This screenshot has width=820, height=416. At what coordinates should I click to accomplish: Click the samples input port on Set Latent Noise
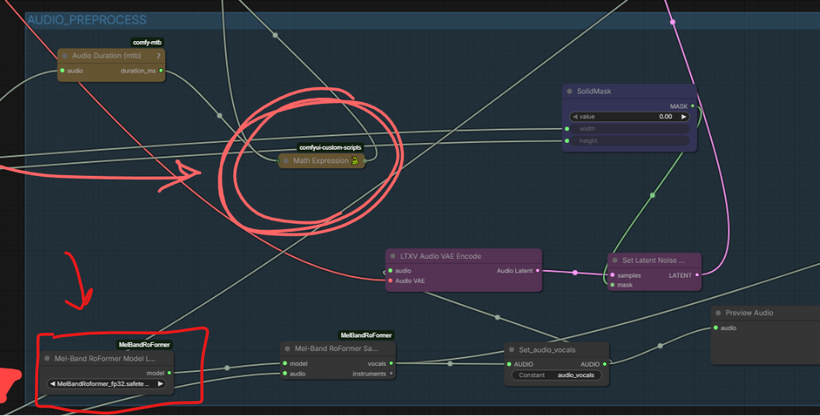pyautogui.click(x=611, y=274)
